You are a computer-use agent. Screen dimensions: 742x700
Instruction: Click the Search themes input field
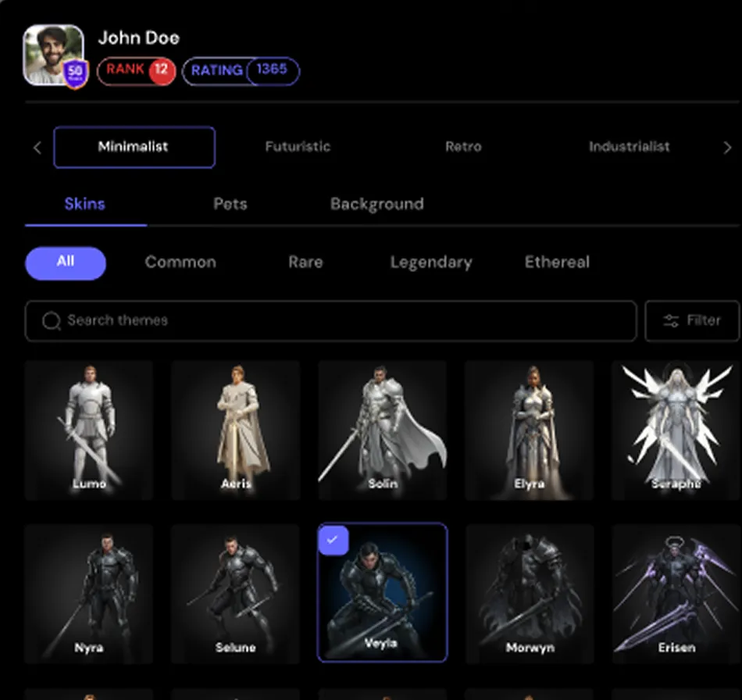[x=331, y=320]
